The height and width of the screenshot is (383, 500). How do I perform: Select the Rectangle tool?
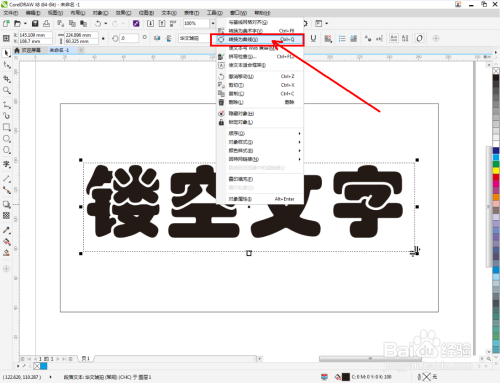[x=6, y=127]
